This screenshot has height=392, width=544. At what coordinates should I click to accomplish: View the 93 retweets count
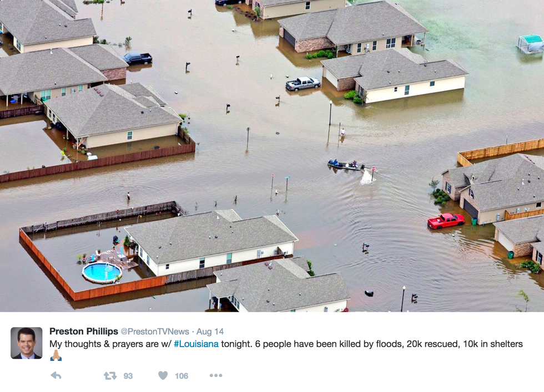tap(128, 376)
